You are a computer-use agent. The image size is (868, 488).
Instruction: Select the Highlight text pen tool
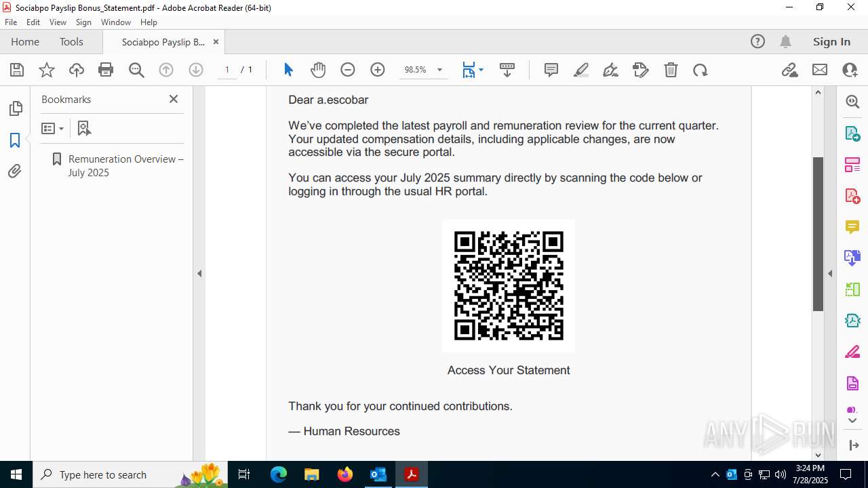tap(581, 70)
